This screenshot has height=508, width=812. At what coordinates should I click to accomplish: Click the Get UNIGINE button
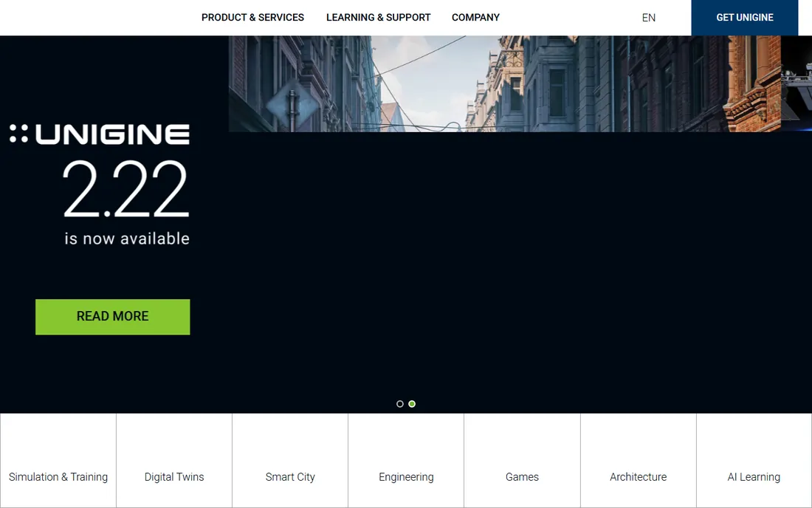(744, 18)
